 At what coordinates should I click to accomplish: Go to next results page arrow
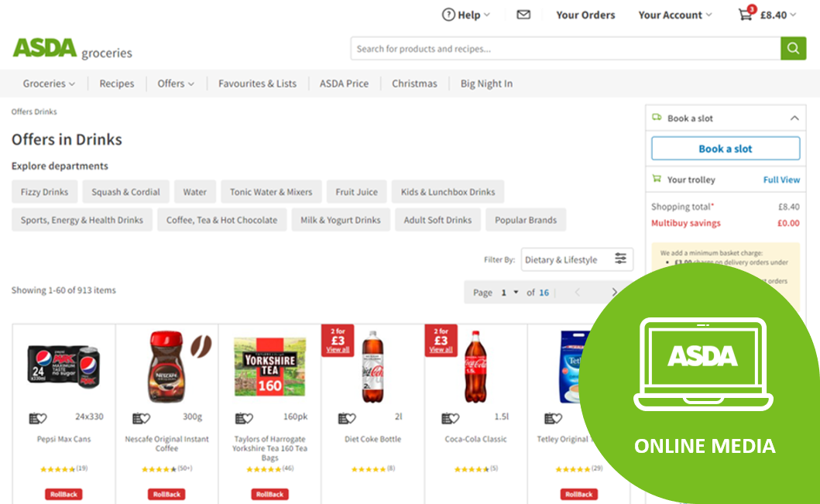pos(615,292)
